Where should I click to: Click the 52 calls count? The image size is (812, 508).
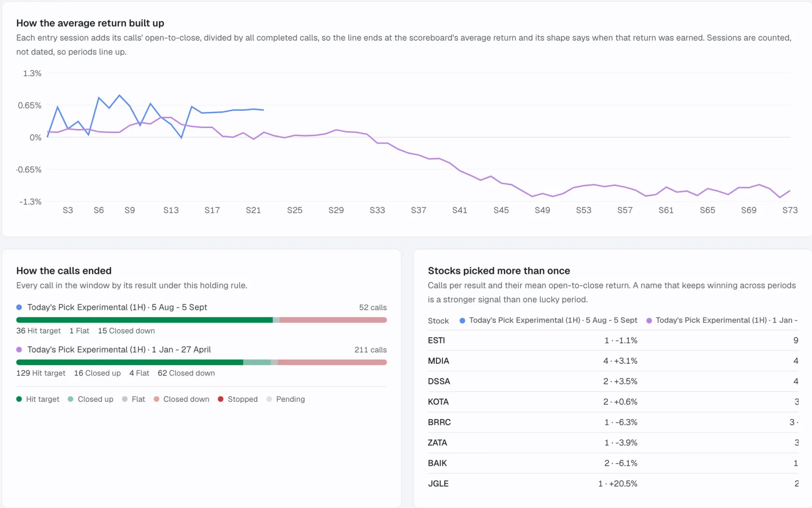[373, 307]
